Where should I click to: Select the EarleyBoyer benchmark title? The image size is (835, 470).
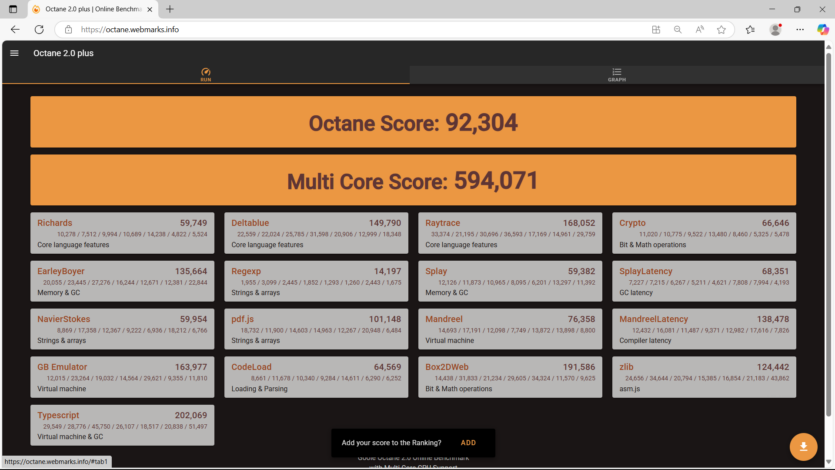coord(61,271)
